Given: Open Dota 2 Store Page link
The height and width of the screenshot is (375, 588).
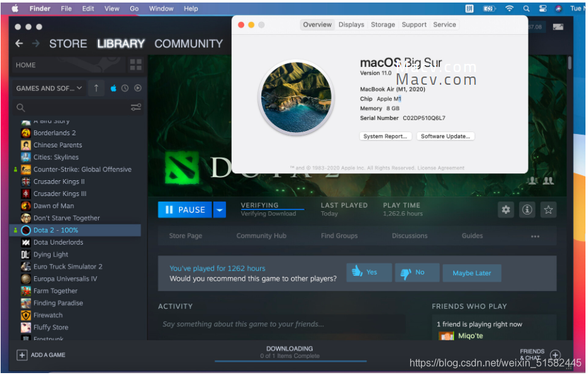Looking at the screenshot, I should pyautogui.click(x=185, y=236).
